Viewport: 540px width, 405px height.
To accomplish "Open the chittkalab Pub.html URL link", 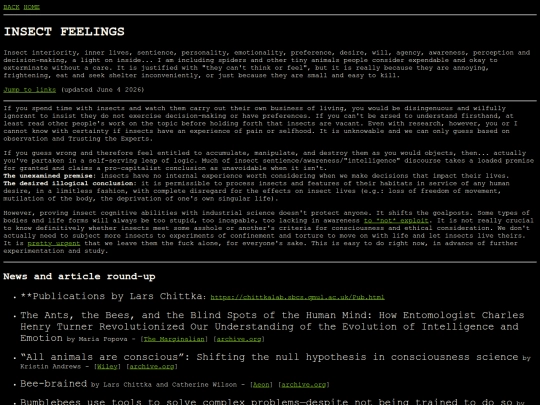I will [298, 297].
